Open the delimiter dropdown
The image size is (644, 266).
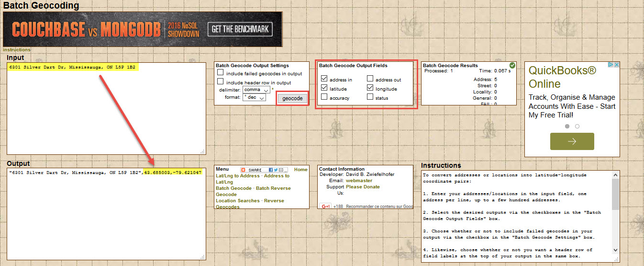point(256,90)
